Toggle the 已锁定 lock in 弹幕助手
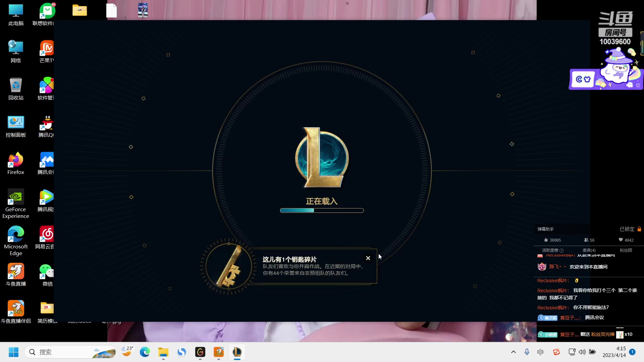Image resolution: width=644 pixels, height=362 pixels. coord(630,229)
